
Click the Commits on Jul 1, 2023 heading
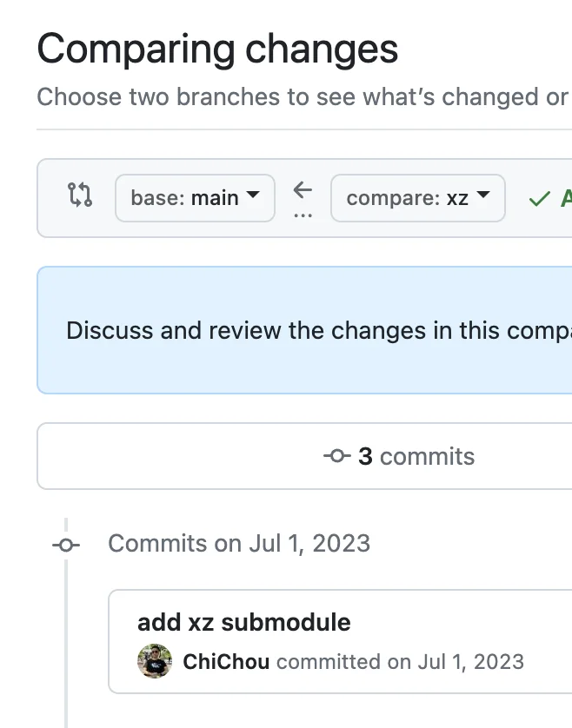point(239,543)
